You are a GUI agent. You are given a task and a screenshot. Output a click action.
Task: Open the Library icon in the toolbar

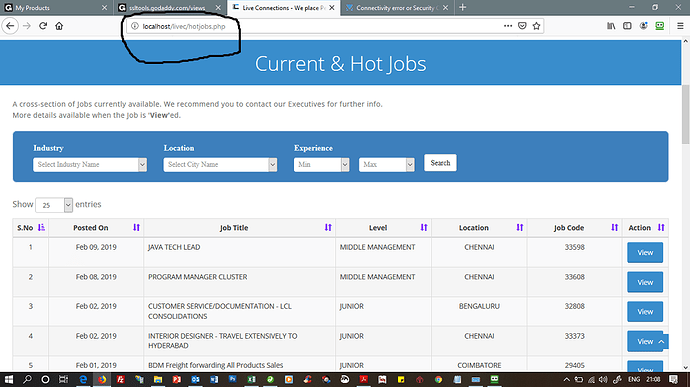coord(611,26)
